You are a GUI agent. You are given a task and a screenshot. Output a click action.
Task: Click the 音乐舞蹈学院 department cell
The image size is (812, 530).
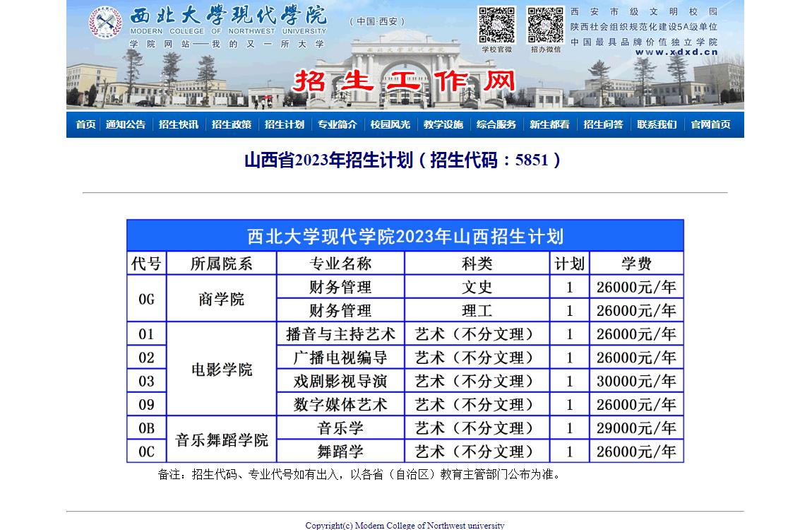221,440
